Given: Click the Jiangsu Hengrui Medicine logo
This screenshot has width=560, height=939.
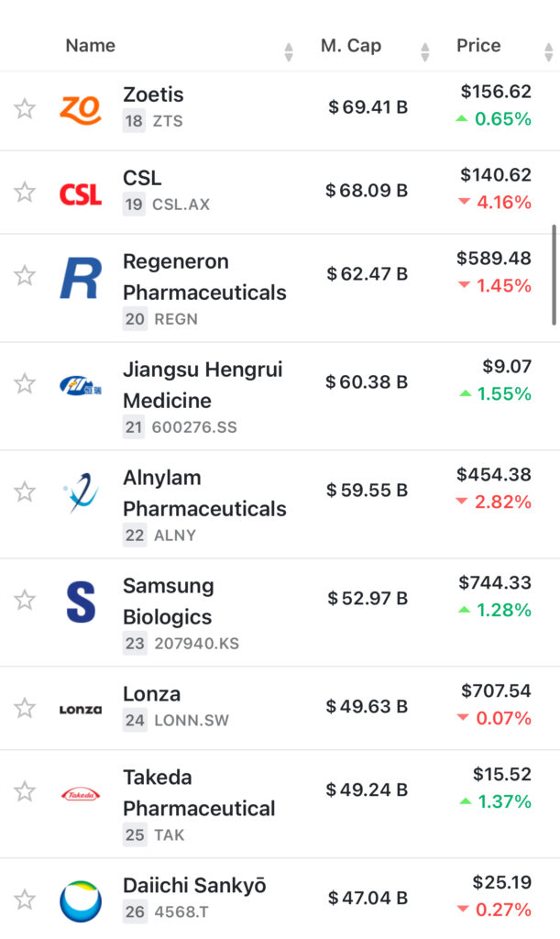Looking at the screenshot, I should [80, 385].
